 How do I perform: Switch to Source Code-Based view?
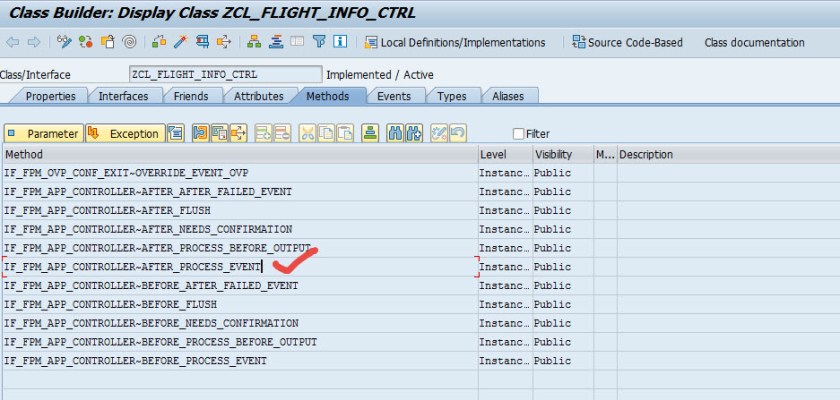coord(627,42)
